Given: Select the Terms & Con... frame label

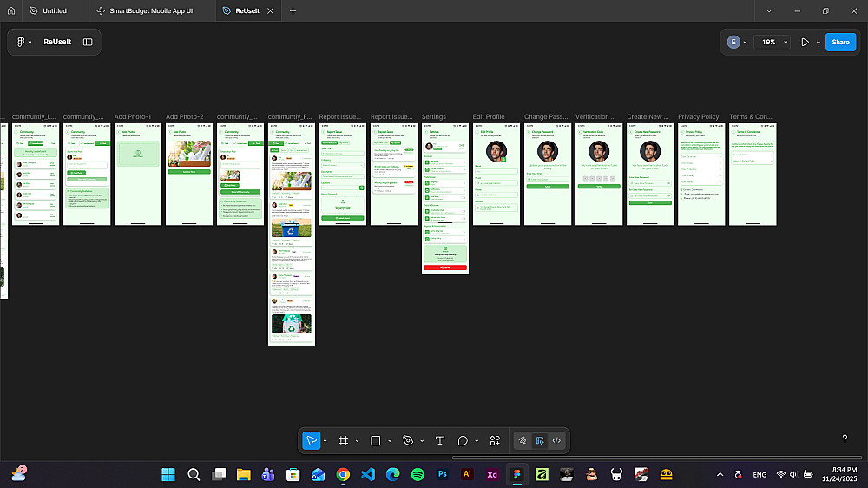Looking at the screenshot, I should 751,117.
